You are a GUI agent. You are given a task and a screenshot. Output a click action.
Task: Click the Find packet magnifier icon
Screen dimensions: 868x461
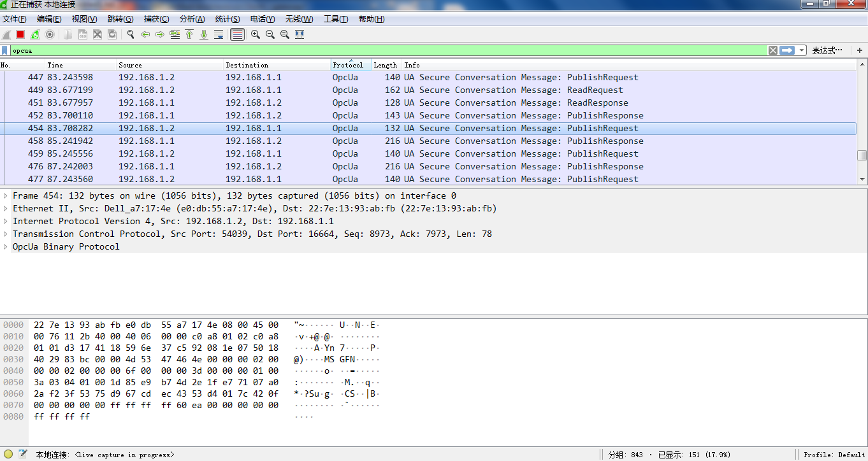pyautogui.click(x=131, y=34)
